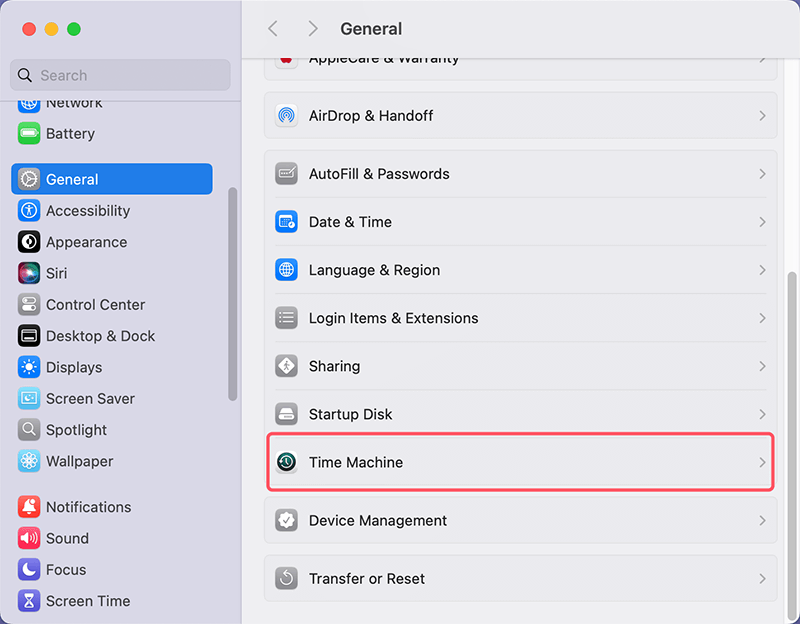Expand the Sharing row chevron
The height and width of the screenshot is (624, 800).
(764, 366)
